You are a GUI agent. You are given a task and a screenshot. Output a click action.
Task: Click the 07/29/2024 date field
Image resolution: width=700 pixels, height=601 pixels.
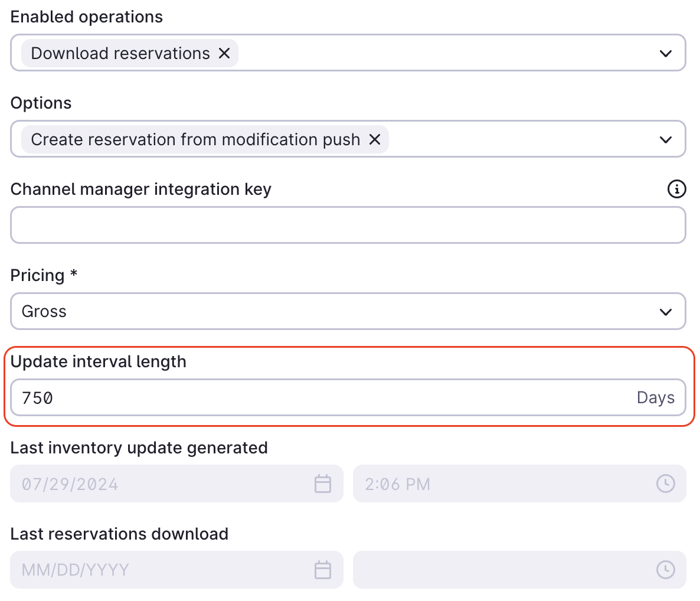click(177, 484)
